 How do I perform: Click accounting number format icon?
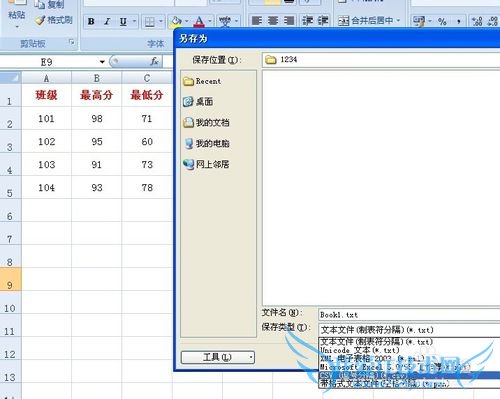(x=419, y=22)
